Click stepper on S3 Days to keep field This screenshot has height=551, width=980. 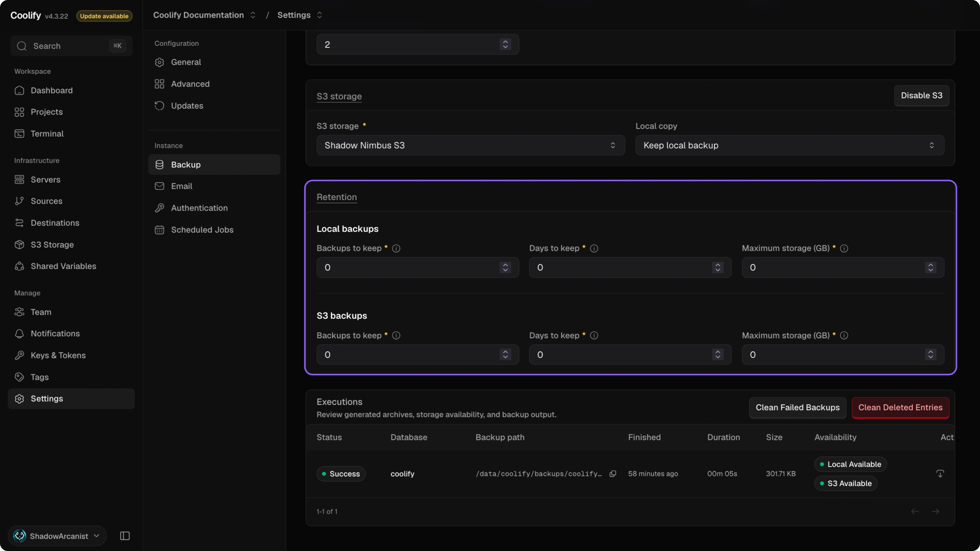pos(717,354)
